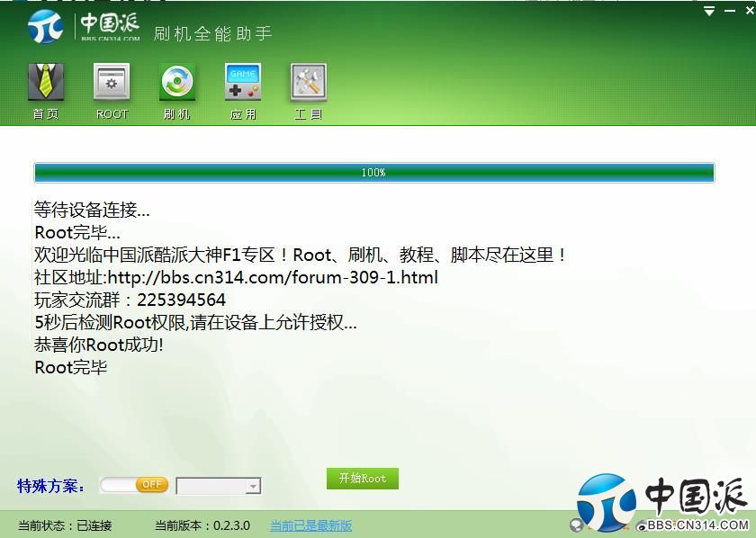Click the 欢迎光临中国派酷派大神F1专区 line
The width and height of the screenshot is (756, 538).
pyautogui.click(x=301, y=255)
